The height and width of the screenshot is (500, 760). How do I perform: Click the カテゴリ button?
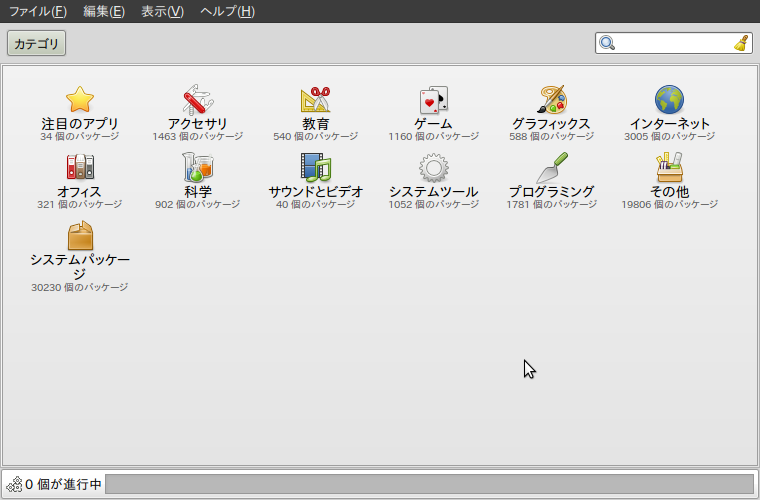[36, 44]
